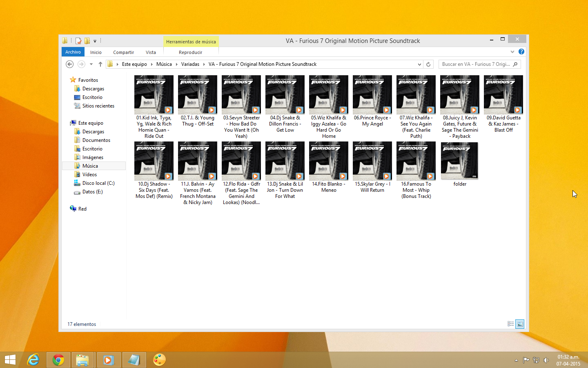Refresh the current folder view
The image size is (588, 368).
pyautogui.click(x=428, y=64)
